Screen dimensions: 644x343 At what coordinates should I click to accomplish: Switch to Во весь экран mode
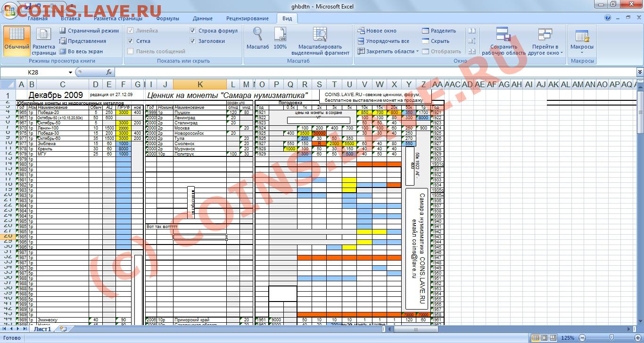[81, 51]
